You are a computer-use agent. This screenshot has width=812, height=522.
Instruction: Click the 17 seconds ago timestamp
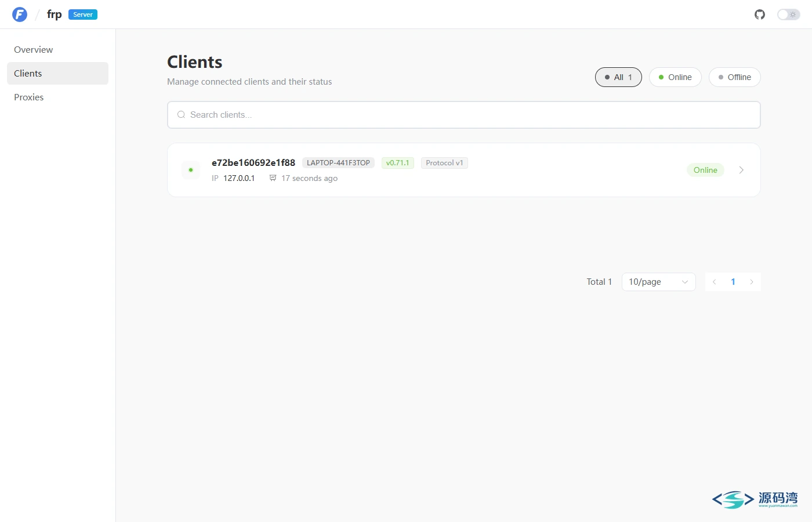point(309,178)
